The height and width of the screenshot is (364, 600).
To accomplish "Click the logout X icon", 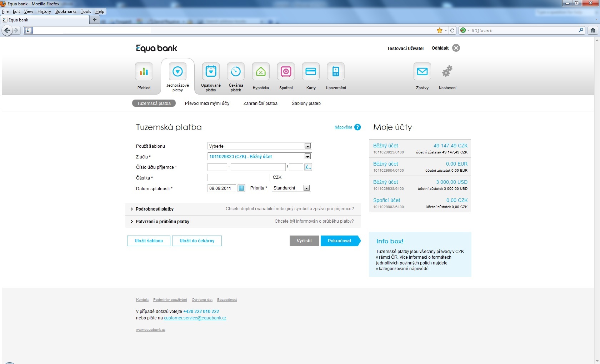I will tap(456, 48).
